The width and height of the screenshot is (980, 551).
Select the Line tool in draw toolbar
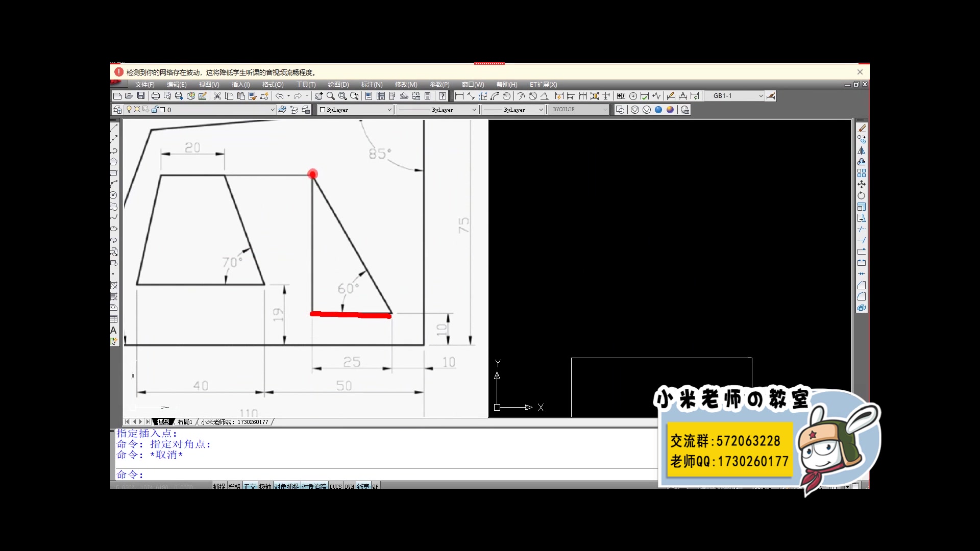(x=114, y=128)
